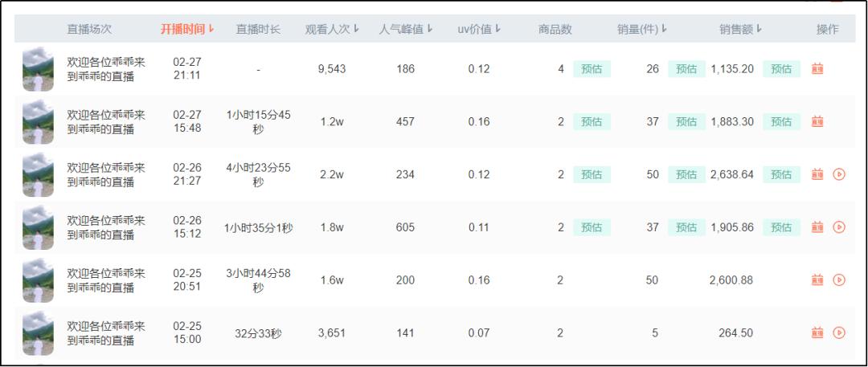868x367 pixels.
Task: Click 预估 tag beside product count 4
Action: pyautogui.click(x=592, y=69)
